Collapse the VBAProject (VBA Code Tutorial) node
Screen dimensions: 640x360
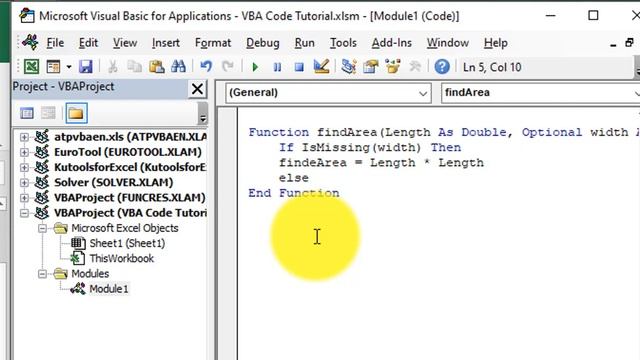24,213
